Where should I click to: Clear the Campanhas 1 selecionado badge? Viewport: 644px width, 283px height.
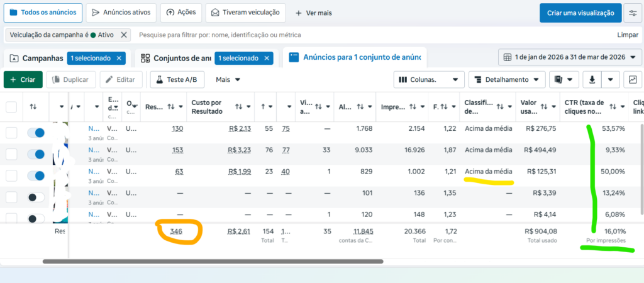click(119, 58)
